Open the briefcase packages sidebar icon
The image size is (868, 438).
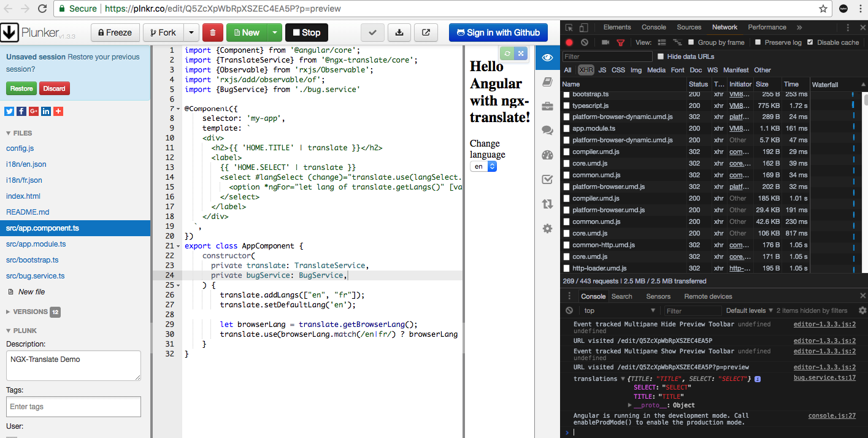(547, 106)
